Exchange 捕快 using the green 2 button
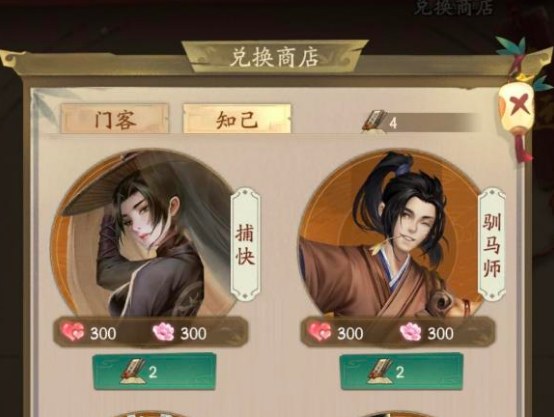Screen dimensions: 554x417 154,371
